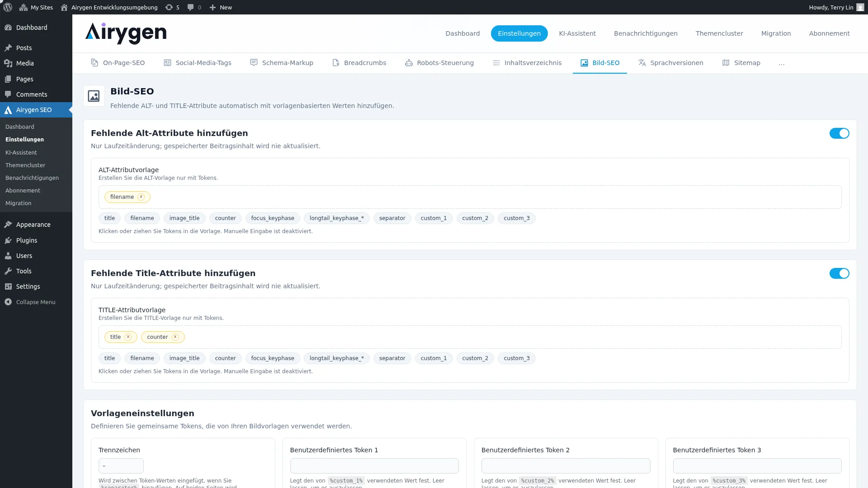Screen dimensions: 868x488
Task: Click the Dashboard sidebar icon
Action: [x=8, y=28]
